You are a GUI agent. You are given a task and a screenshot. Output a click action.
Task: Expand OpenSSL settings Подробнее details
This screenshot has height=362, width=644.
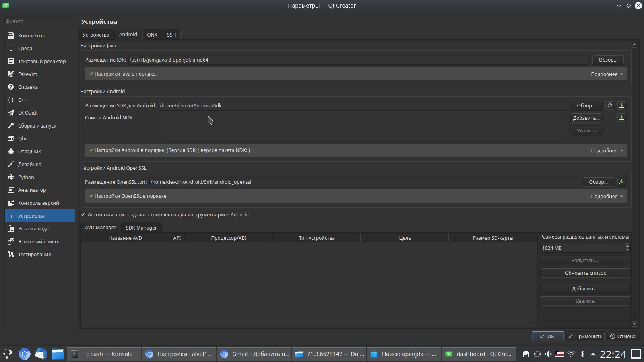tap(607, 196)
